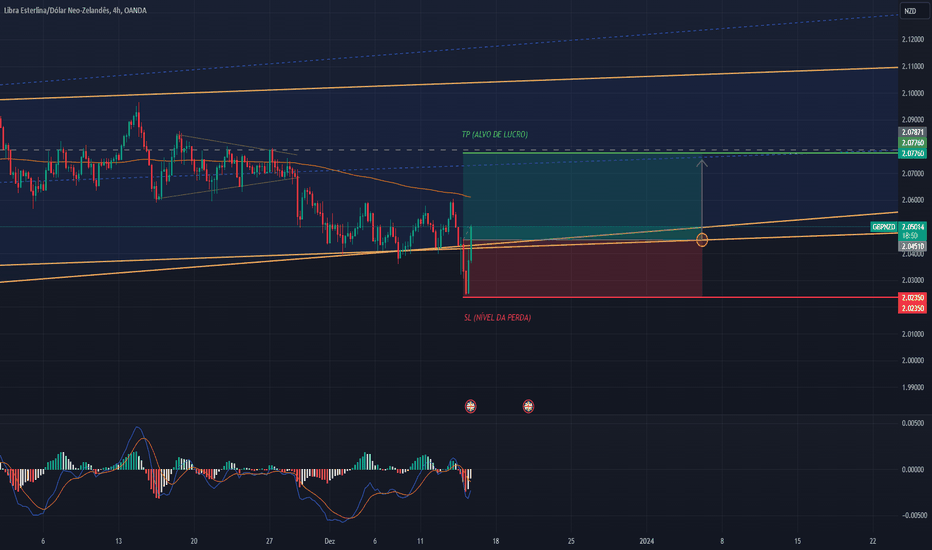This screenshot has width=932, height=550.
Task: Click −0.00500 on the indicator scale
Action: (912, 515)
